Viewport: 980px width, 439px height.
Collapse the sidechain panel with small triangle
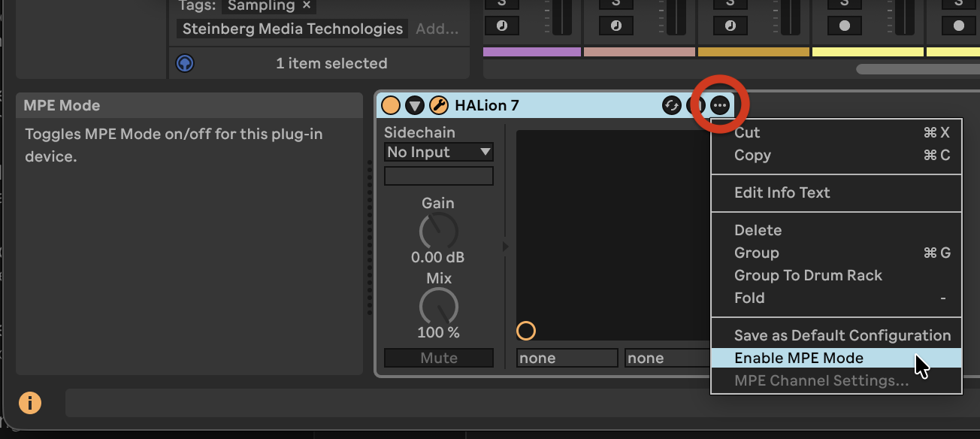coord(506,246)
